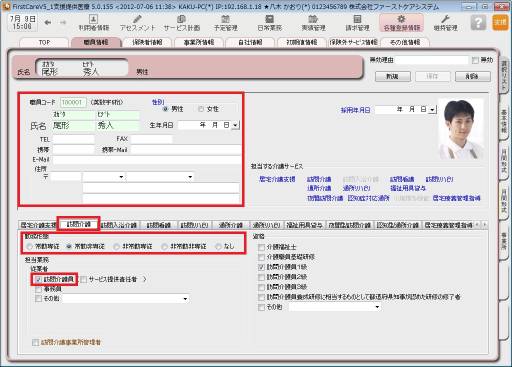This screenshot has width=512, height=367.
Task: Toggle the 訪問介護員 checkbox
Action: (39, 279)
